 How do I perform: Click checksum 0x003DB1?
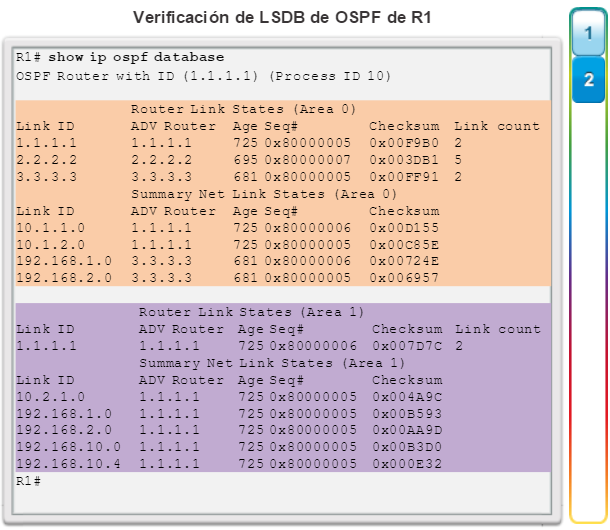tap(404, 160)
